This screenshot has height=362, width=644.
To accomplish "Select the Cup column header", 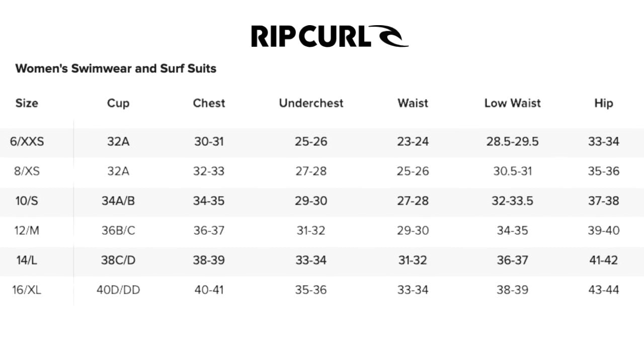I will pos(118,103).
